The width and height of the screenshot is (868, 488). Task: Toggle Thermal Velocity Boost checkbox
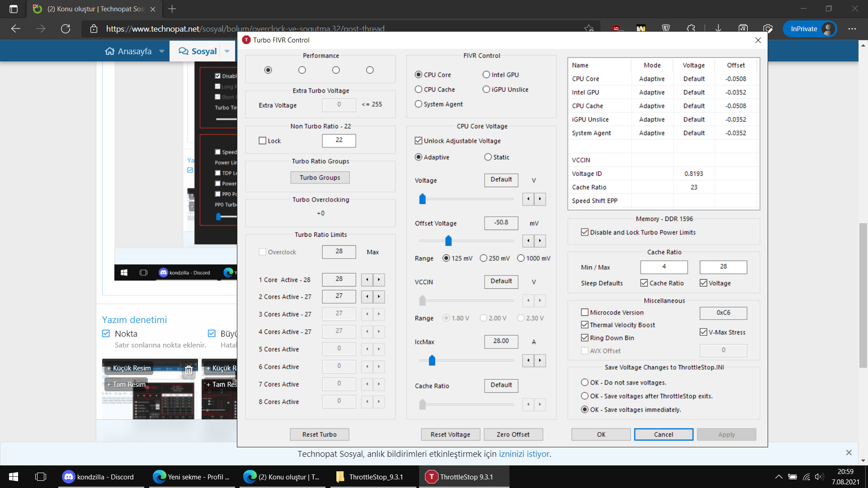pos(585,325)
